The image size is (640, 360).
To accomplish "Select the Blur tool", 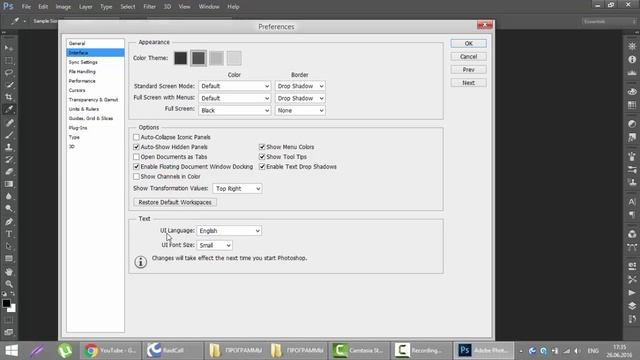I will pos(9,196).
